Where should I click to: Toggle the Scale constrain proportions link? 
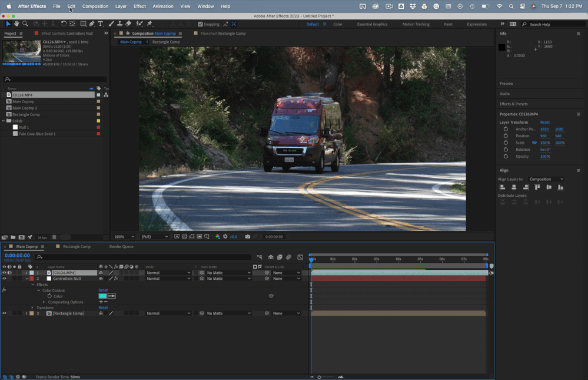click(534, 143)
